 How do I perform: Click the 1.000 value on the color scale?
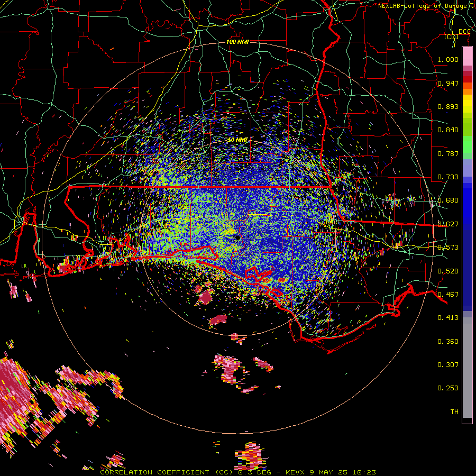(448, 59)
